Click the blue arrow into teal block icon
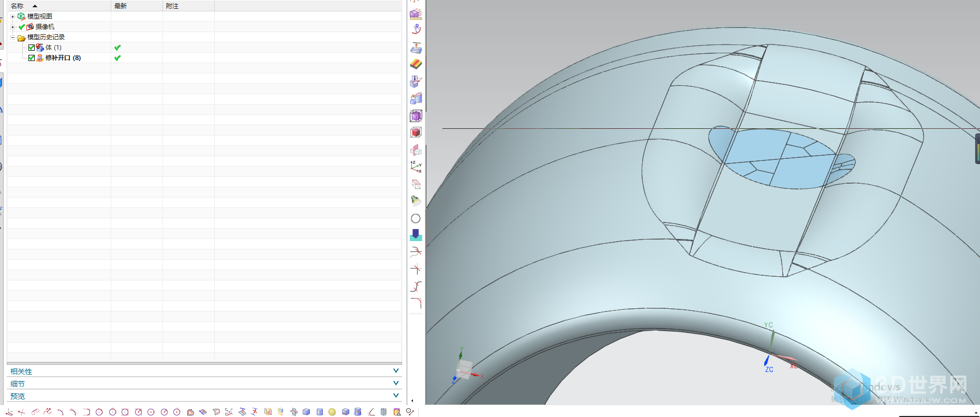The width and height of the screenshot is (980, 417). 416,235
